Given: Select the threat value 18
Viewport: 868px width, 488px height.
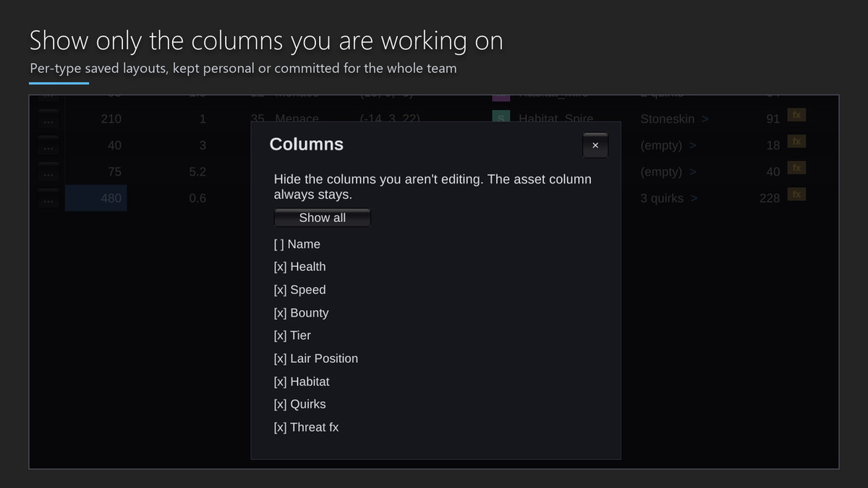Looking at the screenshot, I should (773, 145).
